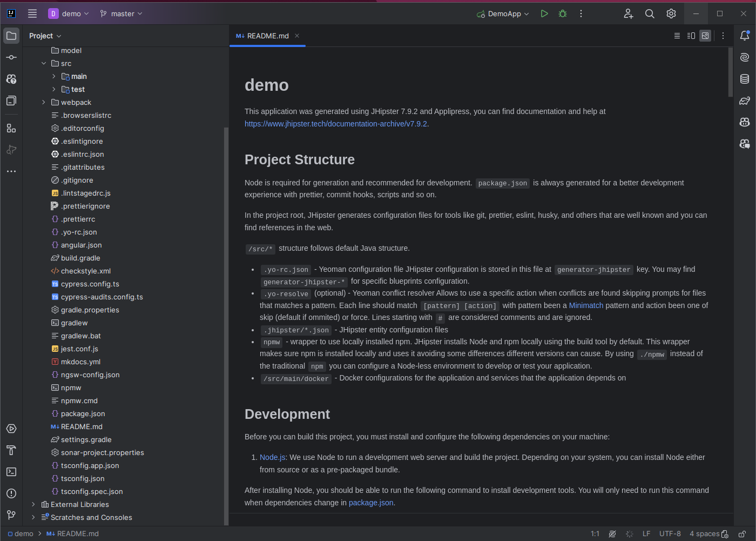Screen dimensions: 756x541
Task: Switch to editor-only view mode
Action: pos(677,36)
